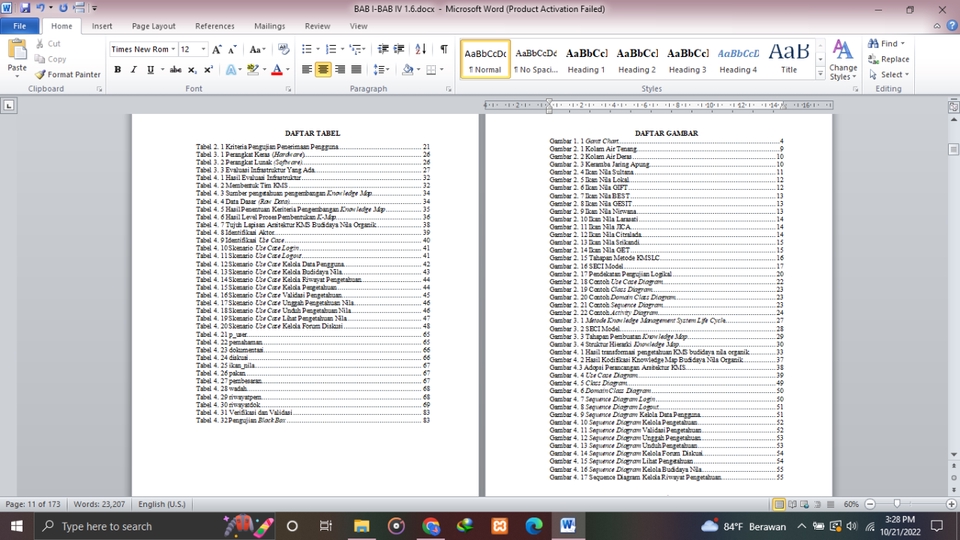Open Borders dropdown

click(x=441, y=70)
